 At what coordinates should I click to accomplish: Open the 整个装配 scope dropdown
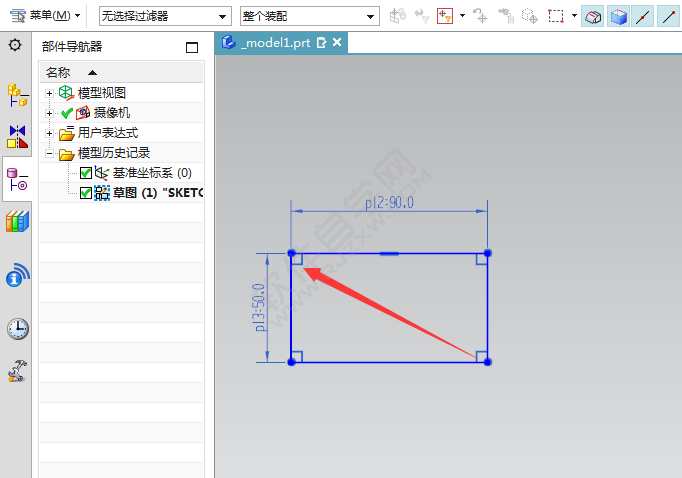309,16
